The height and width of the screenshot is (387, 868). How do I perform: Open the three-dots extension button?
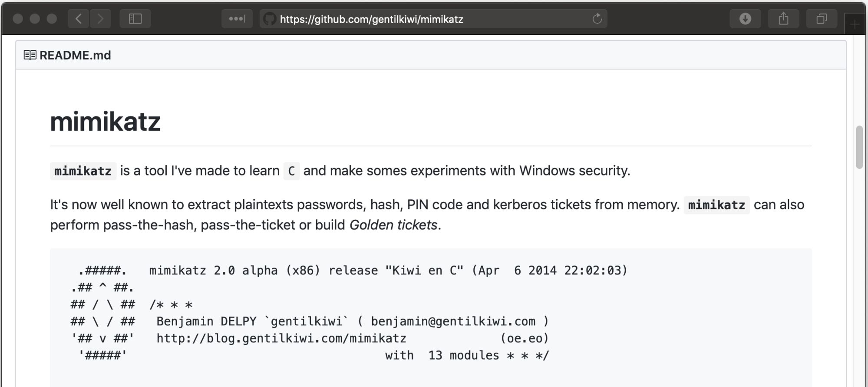[237, 19]
